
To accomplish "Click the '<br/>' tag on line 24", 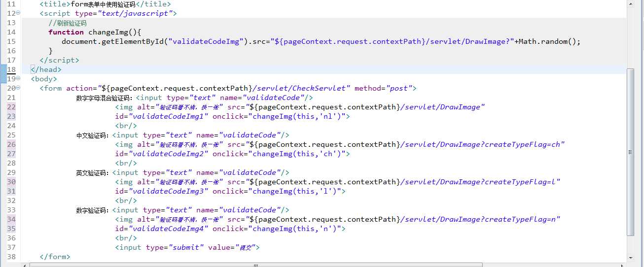I will pos(126,126).
